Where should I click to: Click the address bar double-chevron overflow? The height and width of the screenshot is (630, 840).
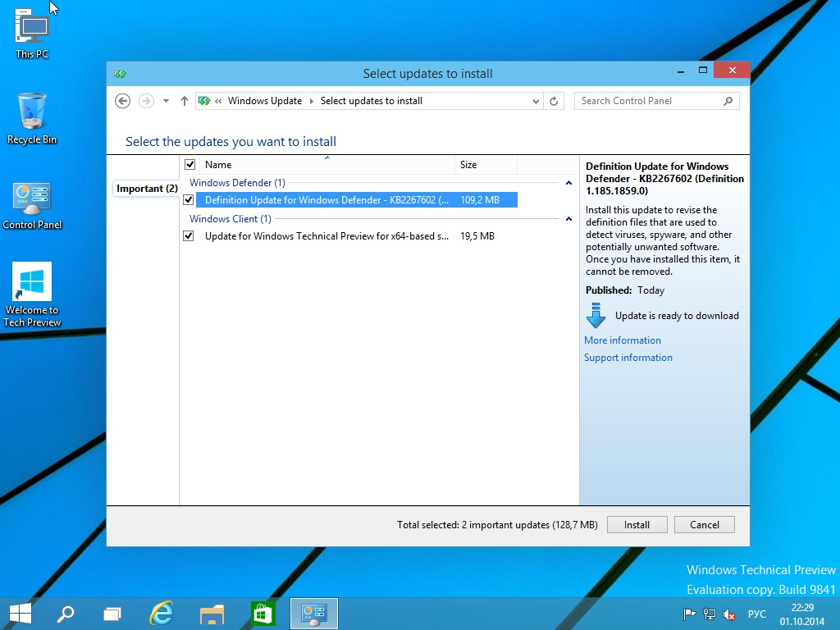point(218,101)
